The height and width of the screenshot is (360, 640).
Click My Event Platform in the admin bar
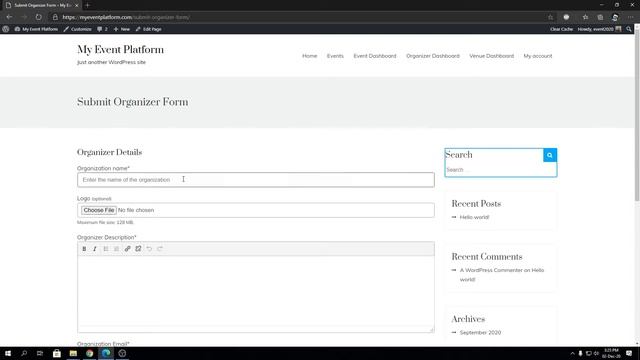pos(36,29)
